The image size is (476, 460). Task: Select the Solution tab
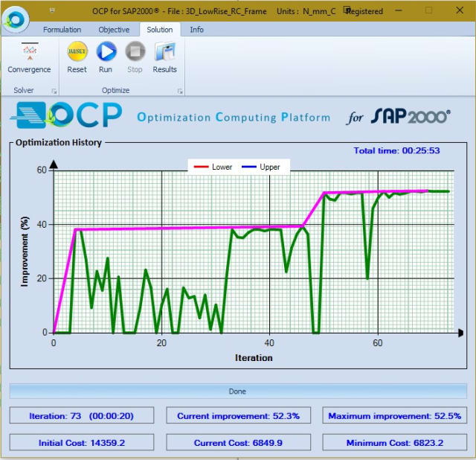160,30
